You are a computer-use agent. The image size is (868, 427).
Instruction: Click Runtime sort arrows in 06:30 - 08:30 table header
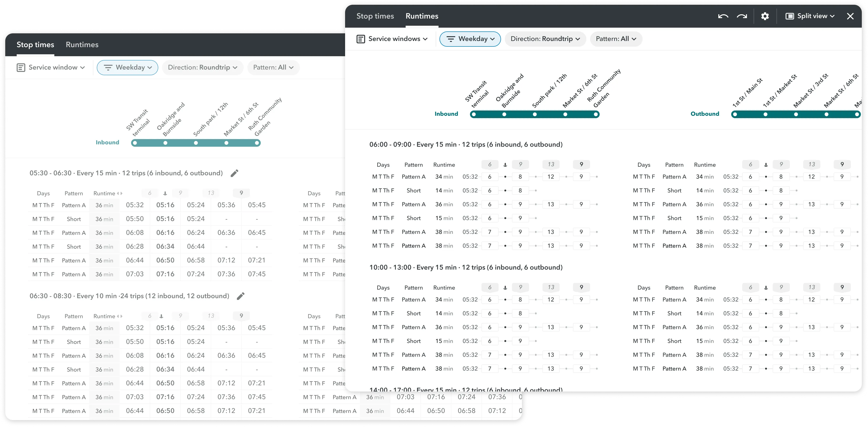point(120,316)
